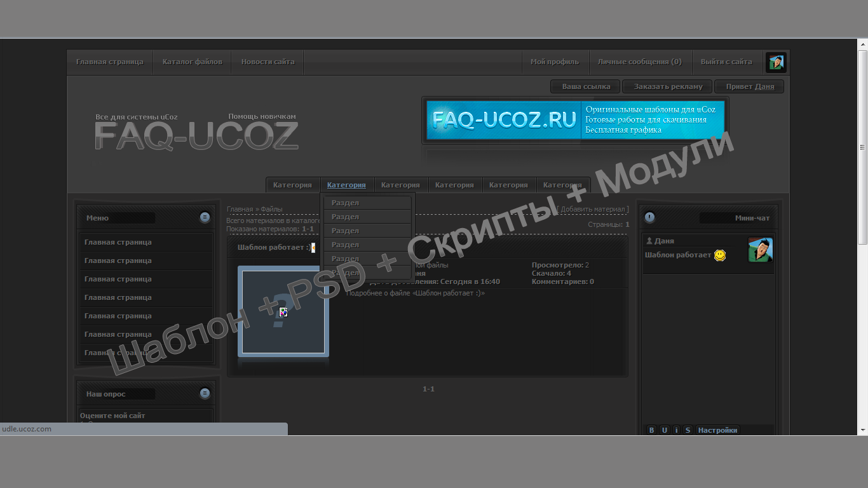
Task: Open Каталог файлов in the top menu
Action: [x=193, y=62]
